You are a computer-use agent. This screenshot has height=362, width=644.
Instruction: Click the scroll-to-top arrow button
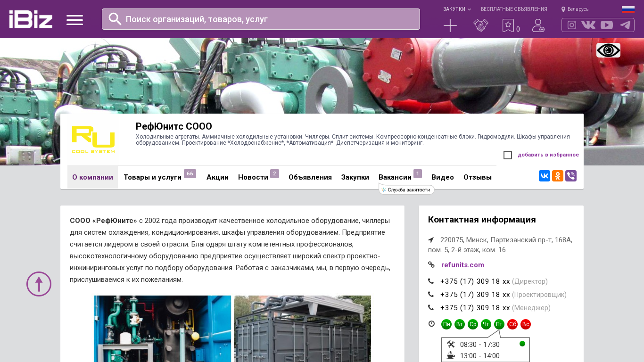(x=39, y=284)
